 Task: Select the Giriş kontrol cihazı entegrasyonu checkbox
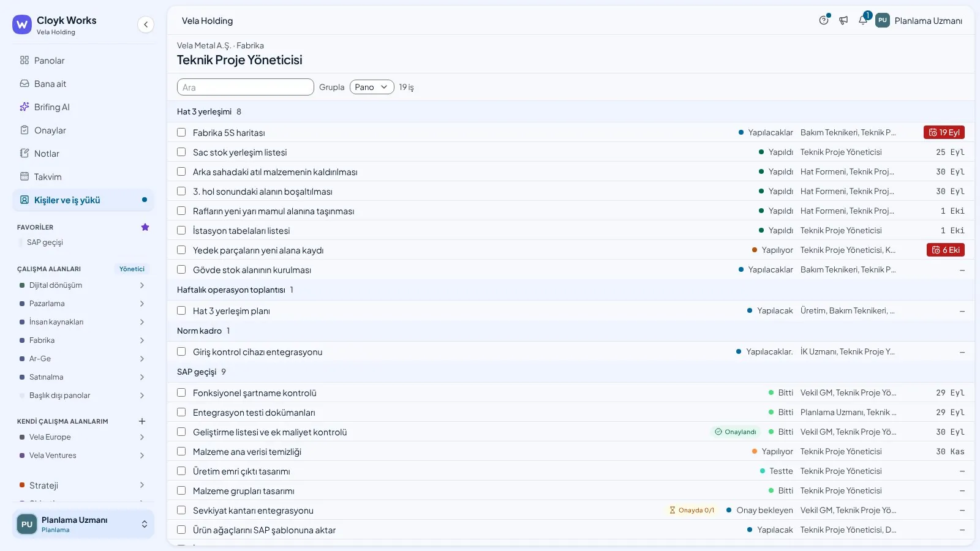[x=181, y=351]
